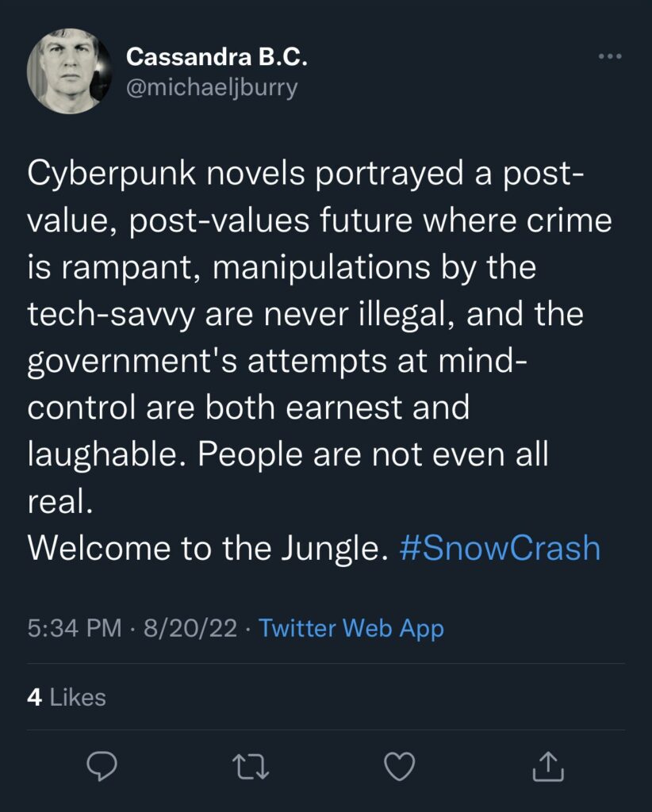Open the share tweet icon
The image size is (652, 812).
point(547,767)
